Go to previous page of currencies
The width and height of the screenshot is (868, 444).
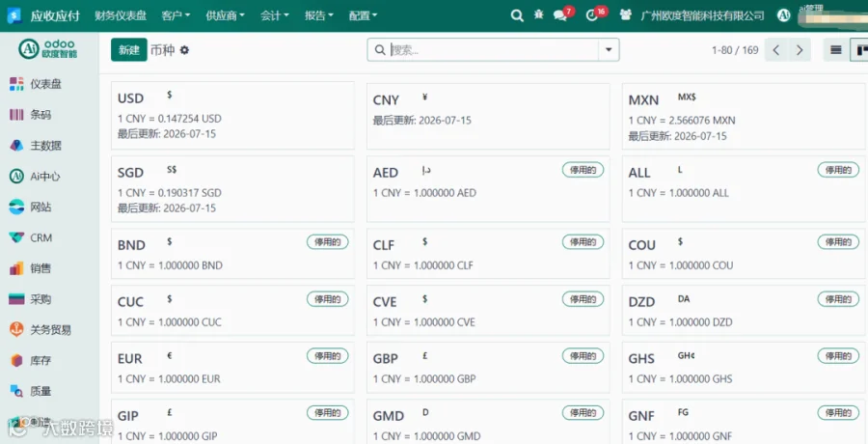[776, 50]
